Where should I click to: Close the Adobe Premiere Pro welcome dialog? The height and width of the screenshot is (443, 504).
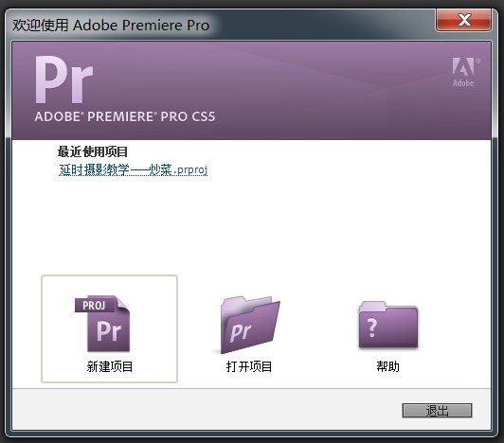[463, 20]
